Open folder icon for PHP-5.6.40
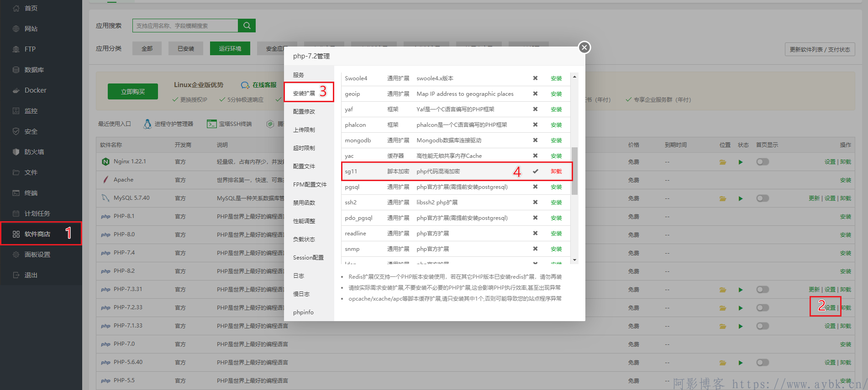Image resolution: width=868 pixels, height=390 pixels. (722, 363)
